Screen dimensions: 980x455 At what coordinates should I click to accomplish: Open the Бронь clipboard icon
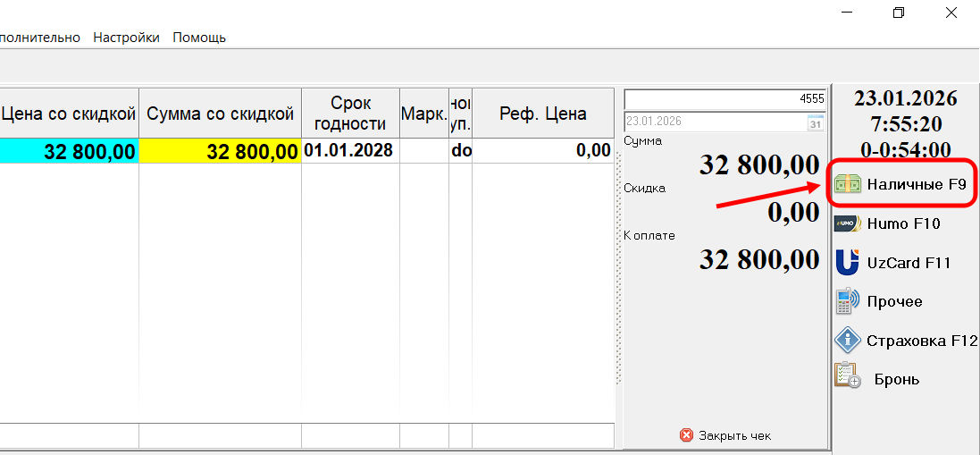pos(848,375)
